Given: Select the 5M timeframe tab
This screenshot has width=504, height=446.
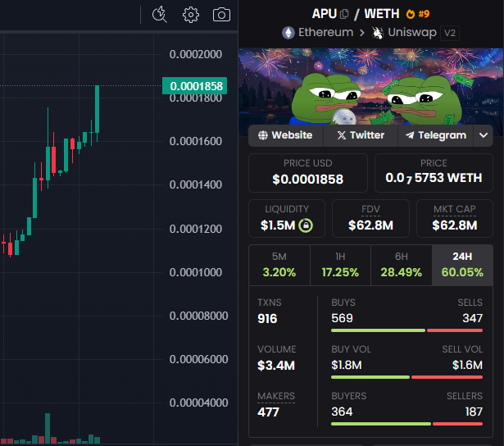Looking at the screenshot, I should 279,265.
